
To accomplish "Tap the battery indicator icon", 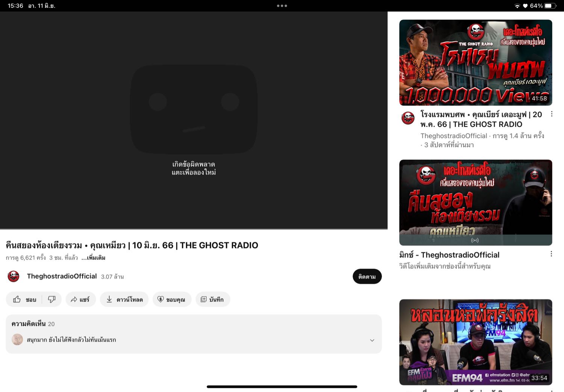I will pyautogui.click(x=550, y=6).
